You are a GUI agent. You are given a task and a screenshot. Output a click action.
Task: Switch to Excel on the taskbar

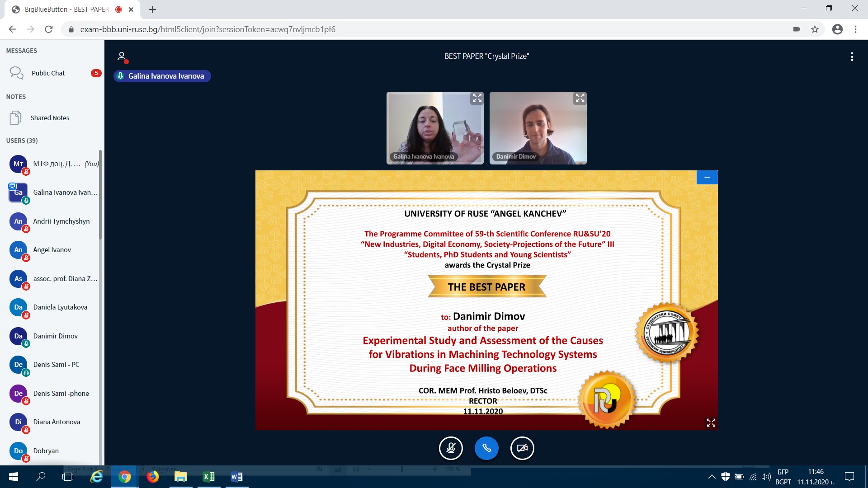click(209, 477)
